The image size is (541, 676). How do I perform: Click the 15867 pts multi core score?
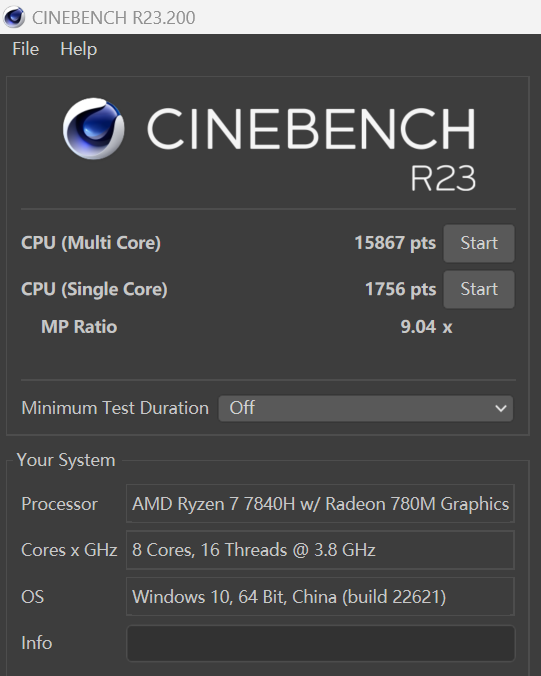[395, 243]
